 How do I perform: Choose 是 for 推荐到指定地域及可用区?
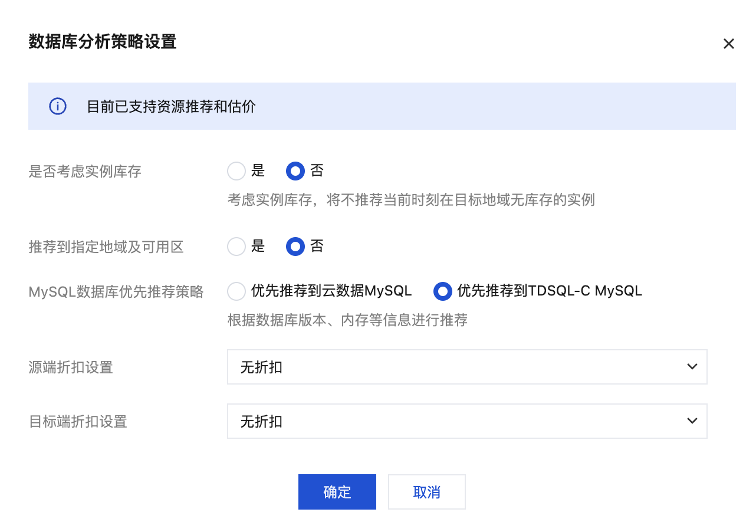[x=236, y=246]
